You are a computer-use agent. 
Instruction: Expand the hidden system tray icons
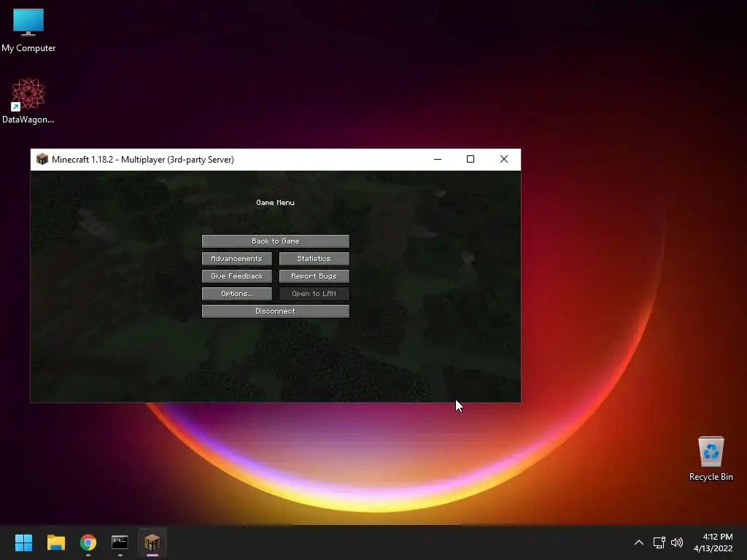(639, 542)
